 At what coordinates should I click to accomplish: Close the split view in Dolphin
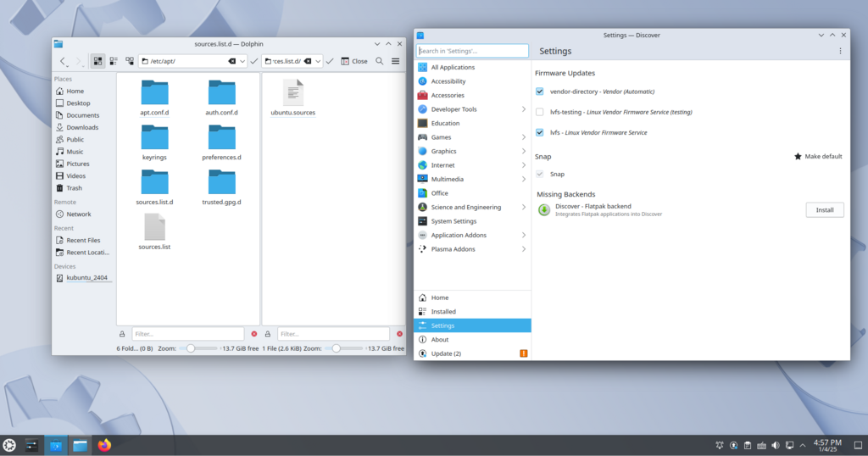[354, 61]
